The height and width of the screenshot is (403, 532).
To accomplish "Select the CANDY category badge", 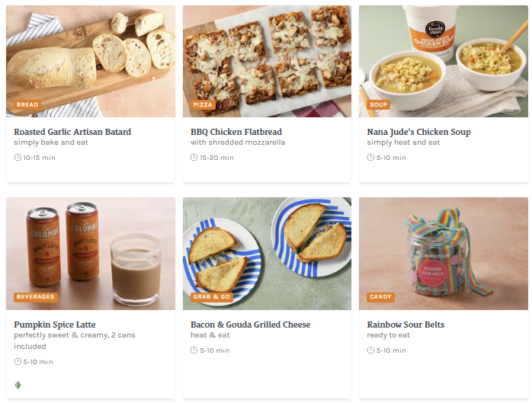I will [x=380, y=297].
